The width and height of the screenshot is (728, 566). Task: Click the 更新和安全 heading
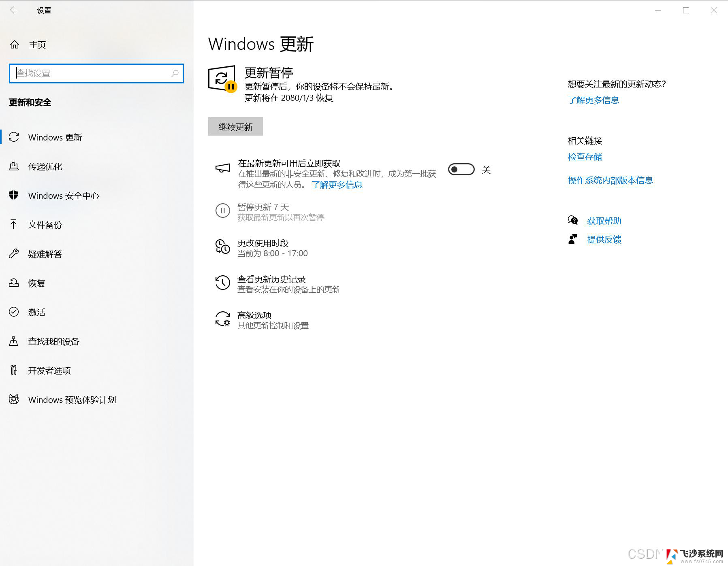click(x=30, y=102)
